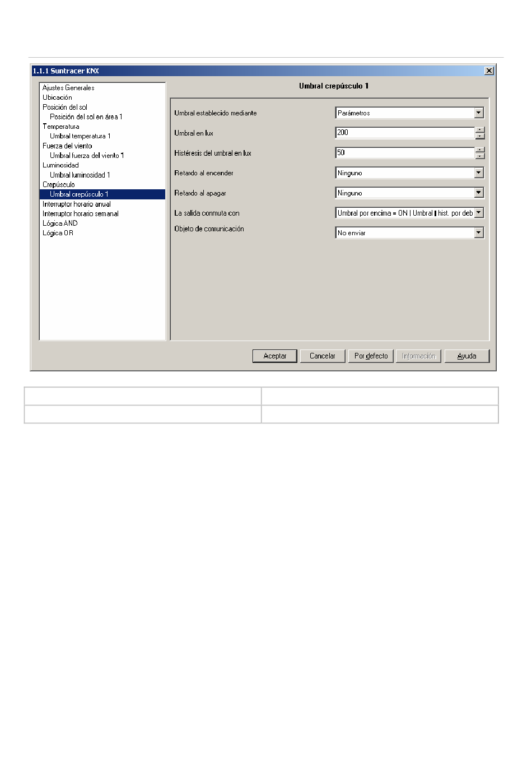
Task: Click the Histéresis del umbral value field
Action: [x=405, y=153]
